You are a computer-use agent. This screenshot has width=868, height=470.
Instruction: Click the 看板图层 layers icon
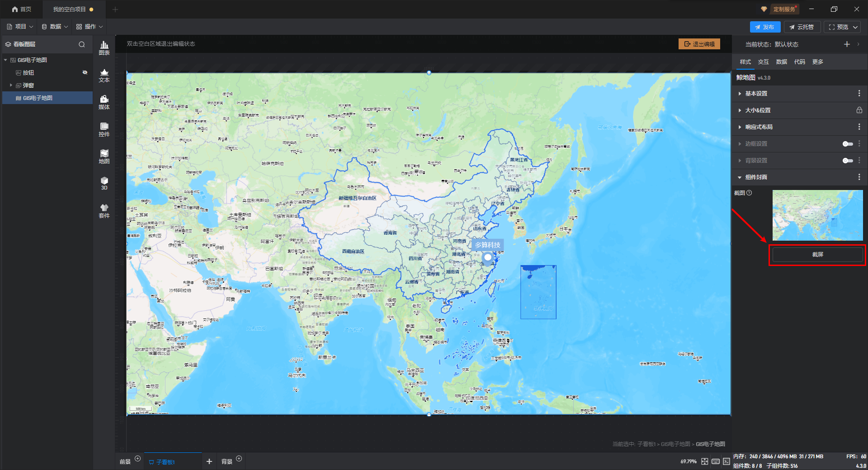(x=8, y=44)
